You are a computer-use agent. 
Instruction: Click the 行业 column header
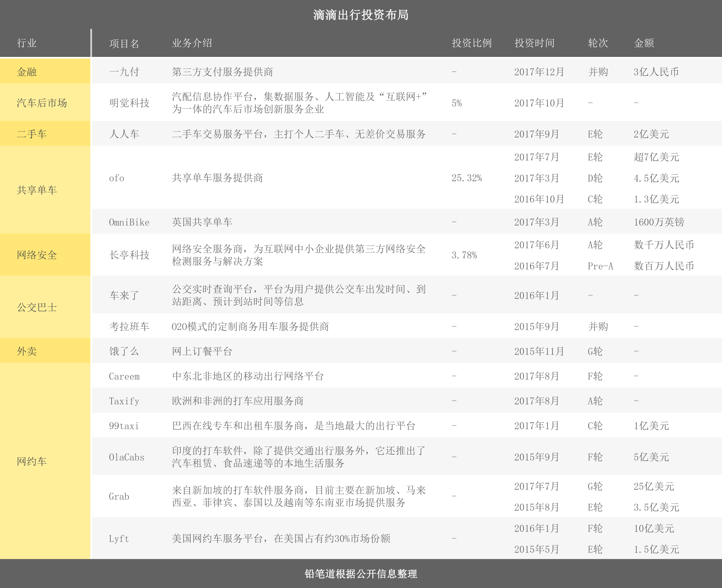pos(27,43)
